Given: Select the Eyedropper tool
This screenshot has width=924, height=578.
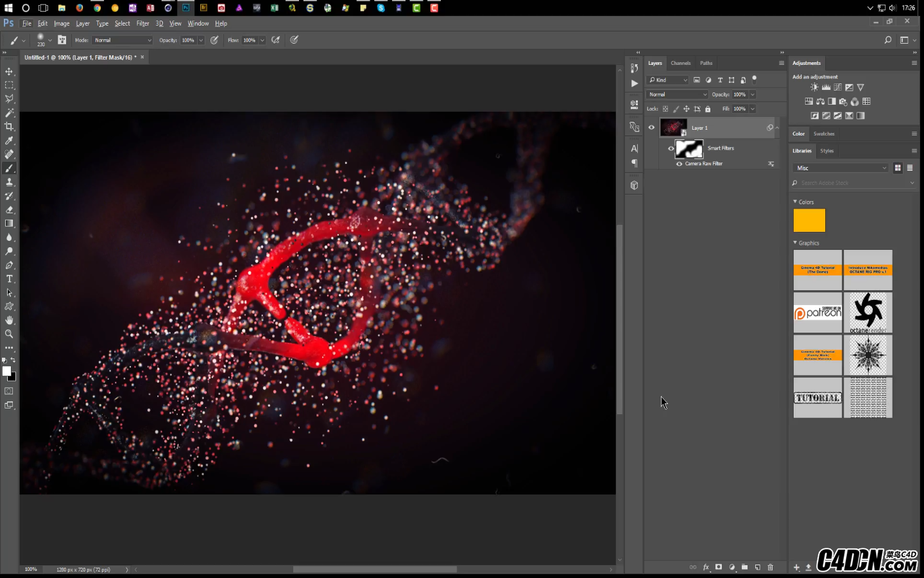Looking at the screenshot, I should 9,141.
